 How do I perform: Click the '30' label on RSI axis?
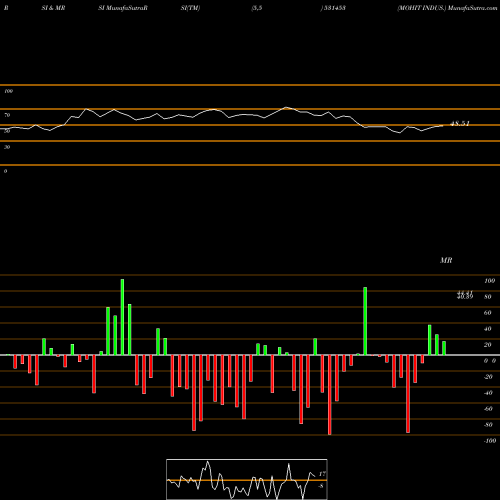pos(7,147)
